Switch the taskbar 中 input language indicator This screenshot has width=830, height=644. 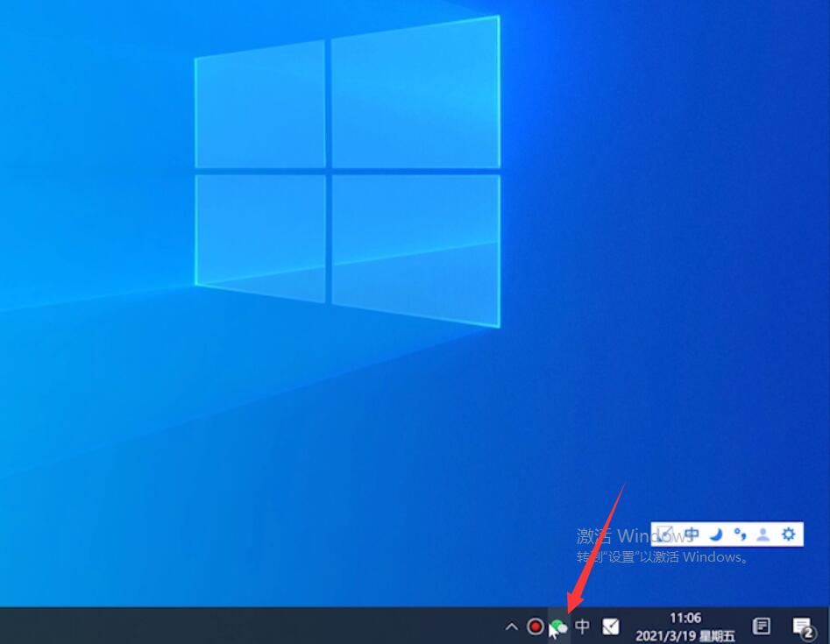(x=582, y=627)
